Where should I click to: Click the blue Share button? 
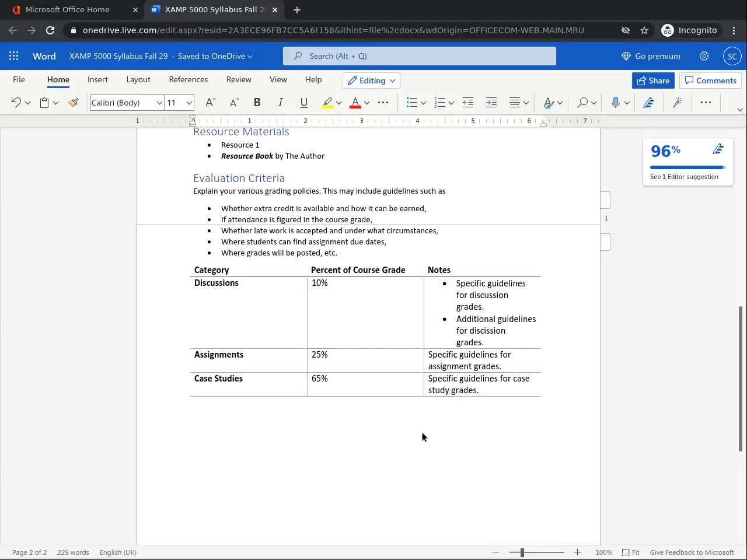653,80
